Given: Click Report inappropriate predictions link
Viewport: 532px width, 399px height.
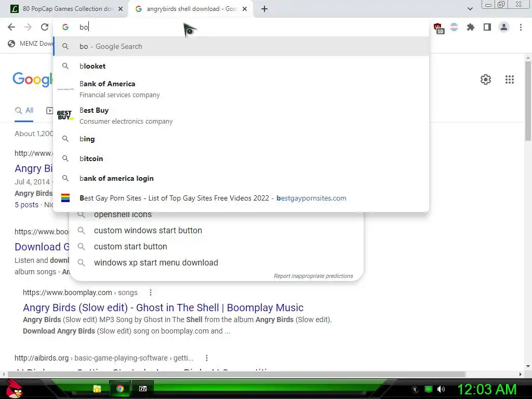Looking at the screenshot, I should 313,276.
